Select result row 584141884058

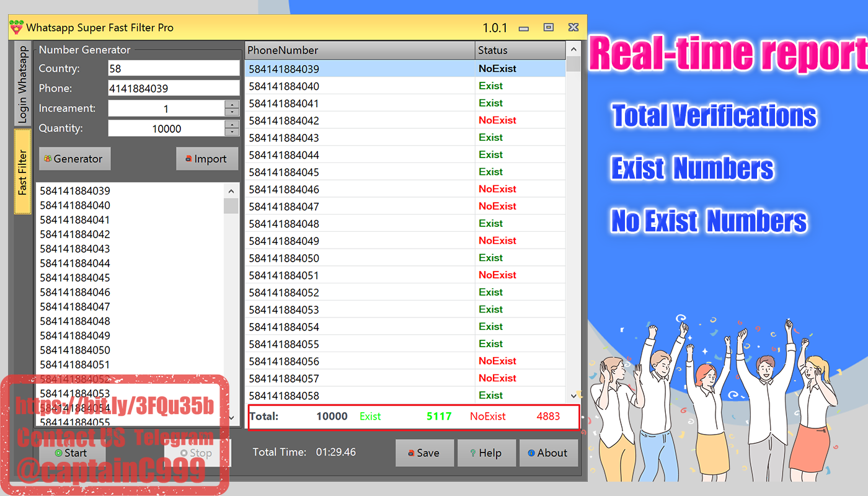click(x=405, y=396)
